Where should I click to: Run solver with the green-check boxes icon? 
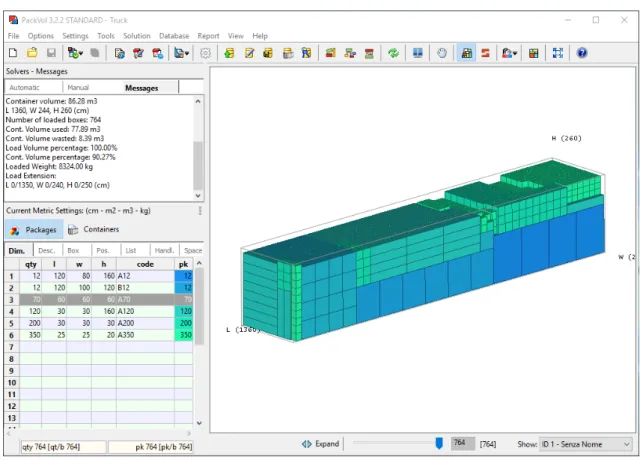pos(73,53)
